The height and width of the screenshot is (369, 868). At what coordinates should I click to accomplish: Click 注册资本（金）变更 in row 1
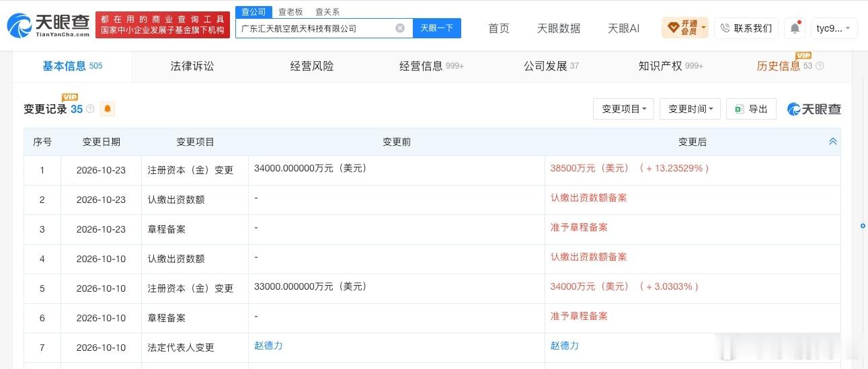tap(190, 170)
